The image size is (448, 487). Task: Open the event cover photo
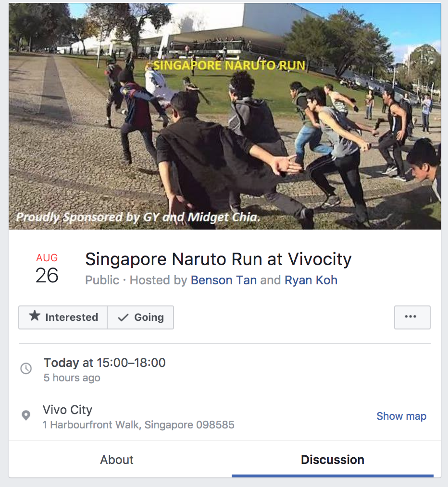(x=225, y=116)
